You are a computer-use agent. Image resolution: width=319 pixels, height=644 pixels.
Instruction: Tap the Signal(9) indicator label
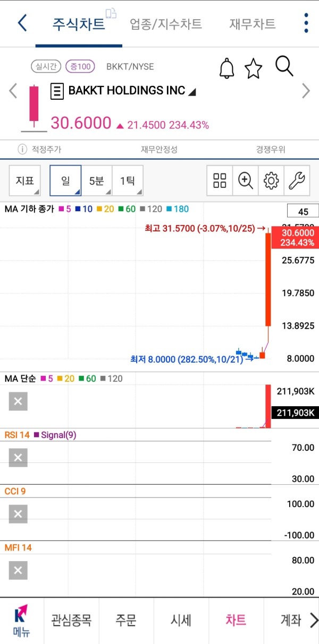coord(55,435)
